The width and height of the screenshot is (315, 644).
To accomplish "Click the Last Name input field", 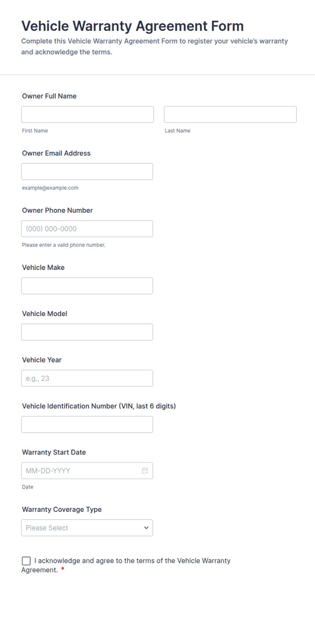I will coord(230,115).
